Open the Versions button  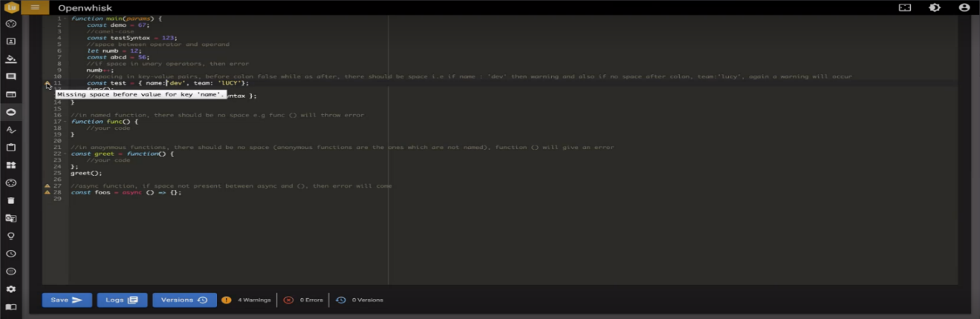184,300
